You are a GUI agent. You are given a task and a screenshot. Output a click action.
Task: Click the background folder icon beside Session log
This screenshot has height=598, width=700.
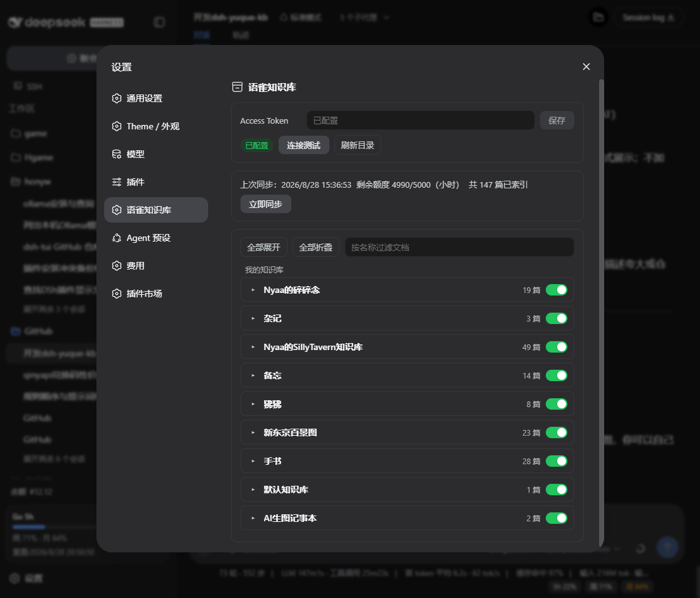coord(598,18)
